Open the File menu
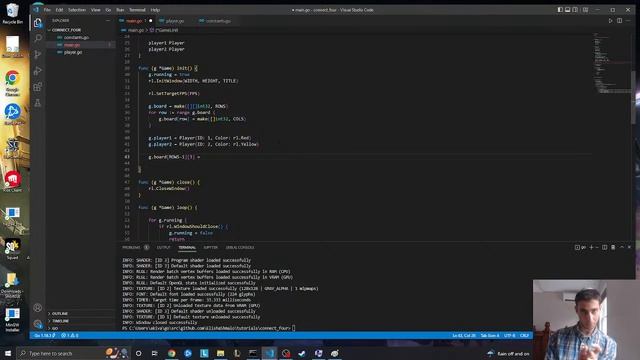The image size is (640, 360). [x=47, y=10]
